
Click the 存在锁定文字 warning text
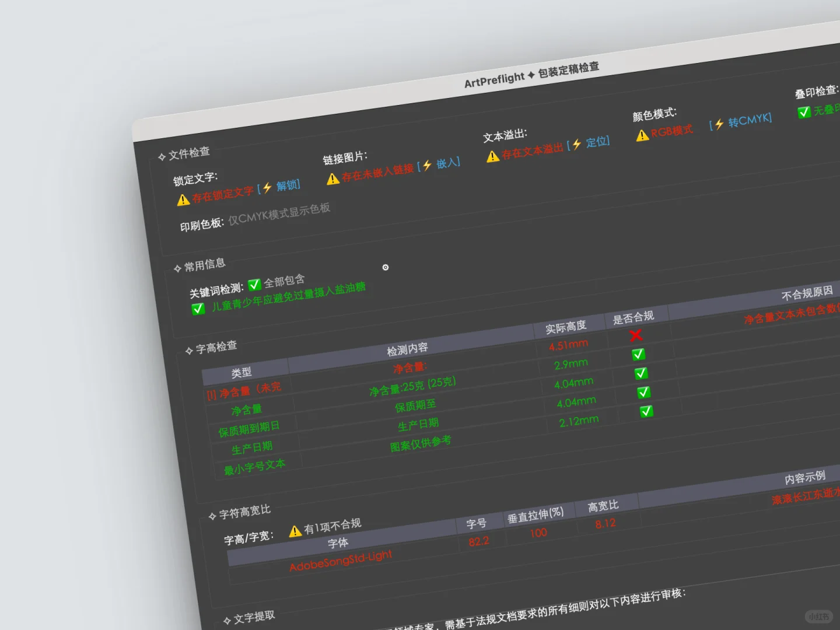223,194
